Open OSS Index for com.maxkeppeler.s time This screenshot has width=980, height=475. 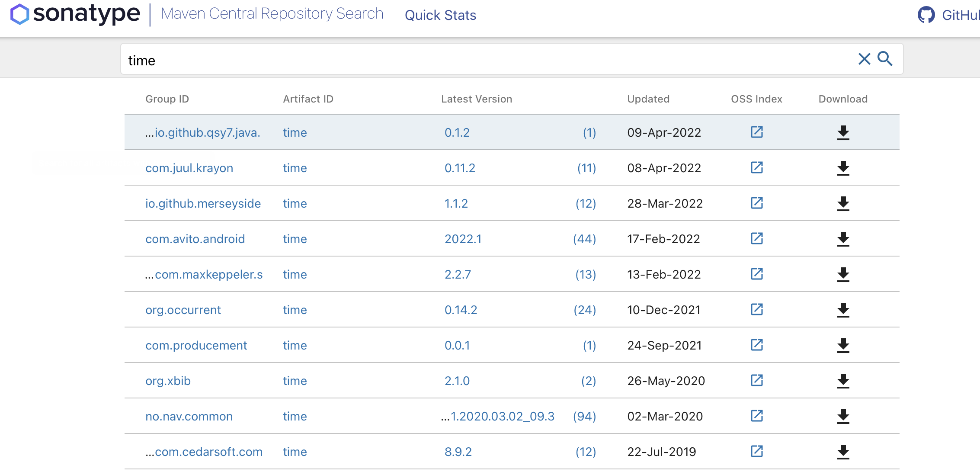pyautogui.click(x=757, y=274)
